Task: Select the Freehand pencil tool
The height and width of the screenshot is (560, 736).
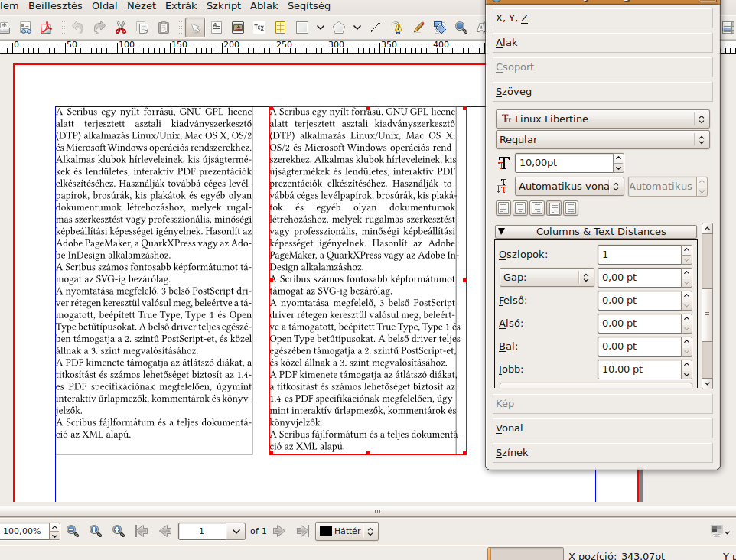Action: (x=418, y=28)
